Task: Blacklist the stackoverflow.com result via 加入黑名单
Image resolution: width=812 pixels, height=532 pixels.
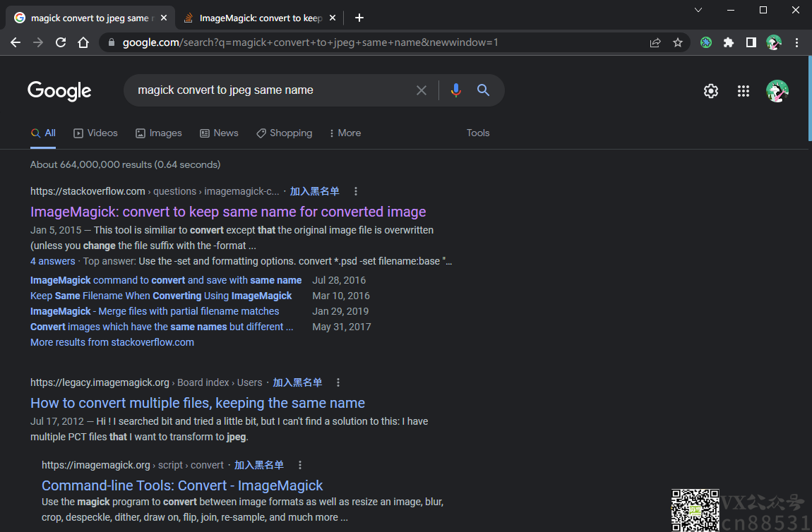Action: pyautogui.click(x=315, y=191)
